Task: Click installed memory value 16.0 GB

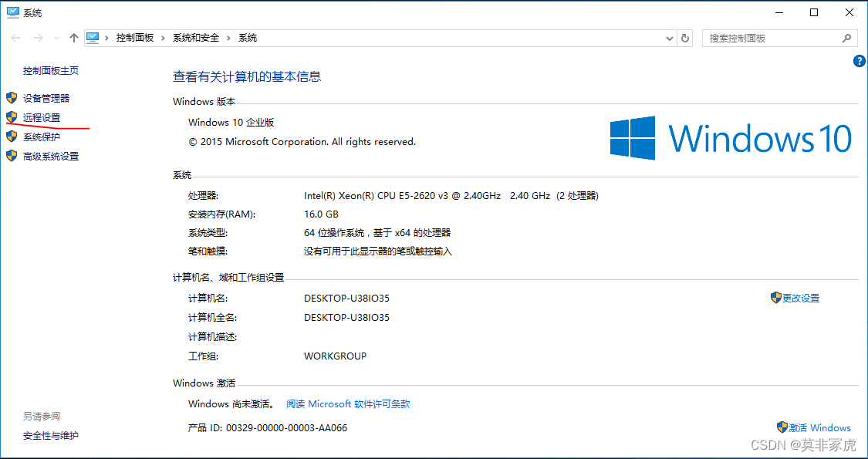Action: click(321, 214)
